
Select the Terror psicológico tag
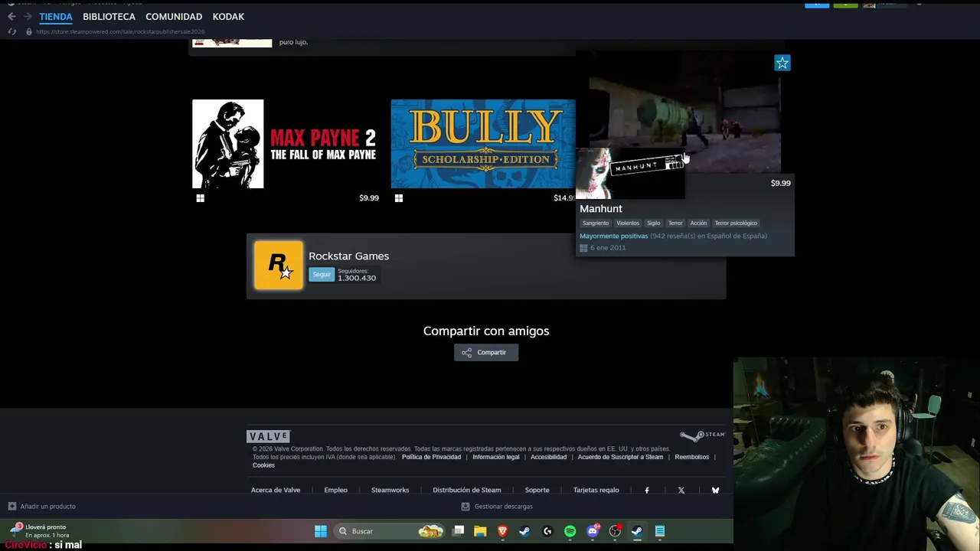tap(736, 223)
